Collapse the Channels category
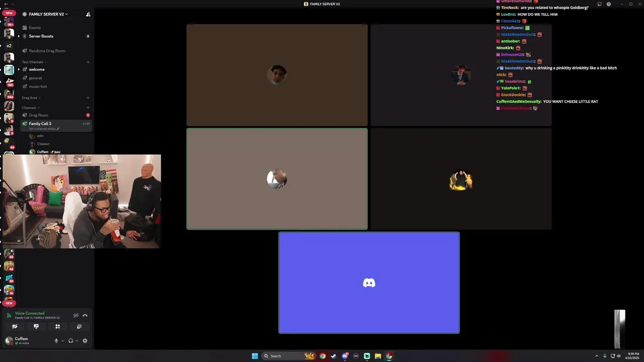The width and height of the screenshot is (644, 362). [31, 108]
